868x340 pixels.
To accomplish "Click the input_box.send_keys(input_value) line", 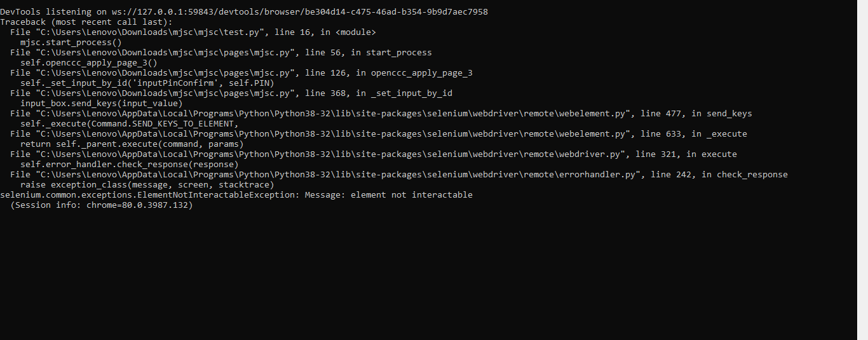I will 101,104.
